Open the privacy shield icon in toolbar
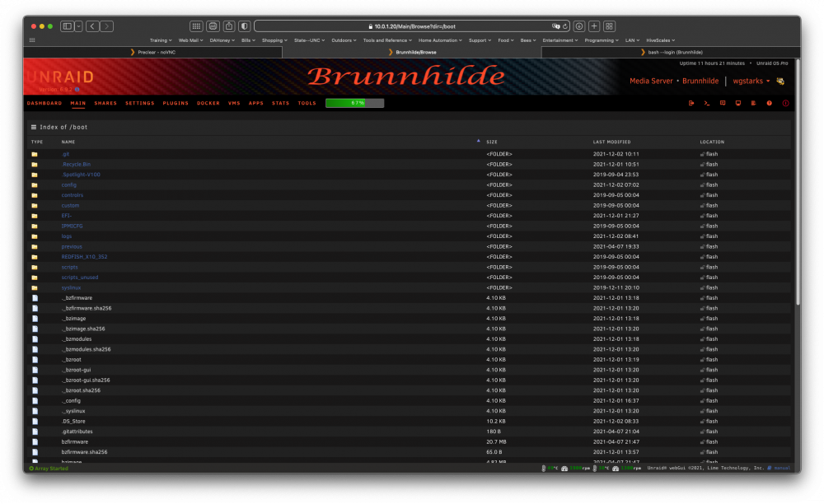Viewport: 824px width, 504px height. 245,26
